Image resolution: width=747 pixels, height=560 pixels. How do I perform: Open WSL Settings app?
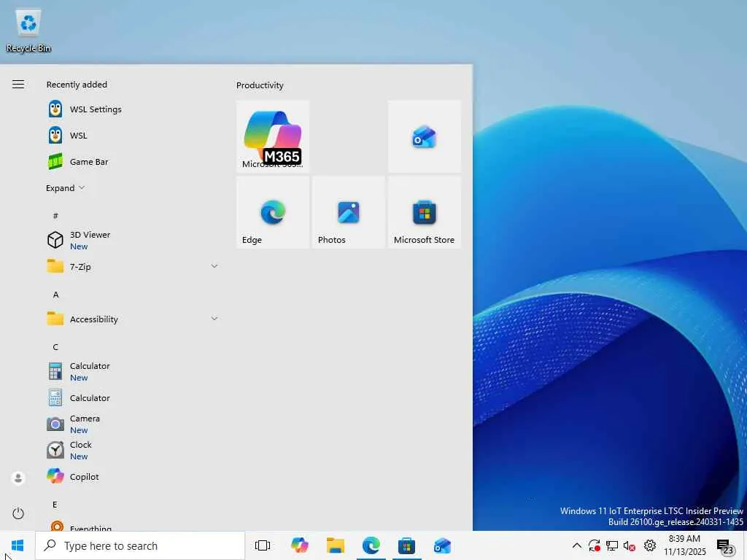pyautogui.click(x=133, y=109)
